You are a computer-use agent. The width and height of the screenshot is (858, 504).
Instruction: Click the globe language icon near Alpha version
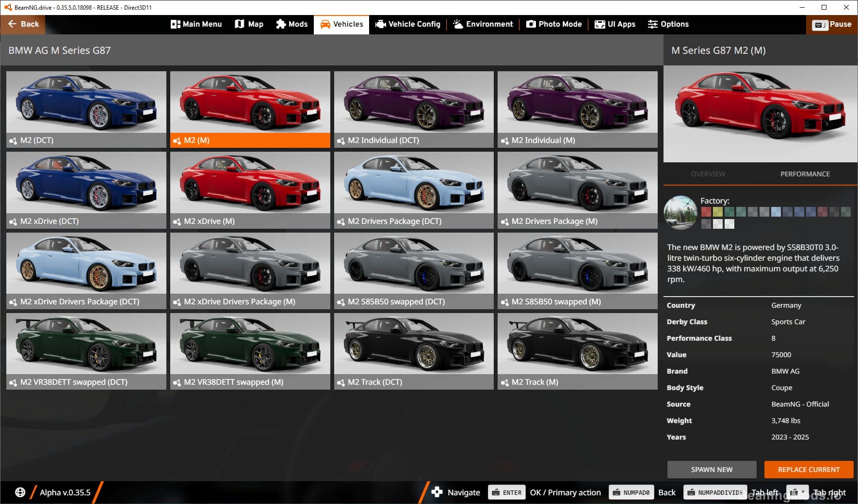tap(20, 492)
